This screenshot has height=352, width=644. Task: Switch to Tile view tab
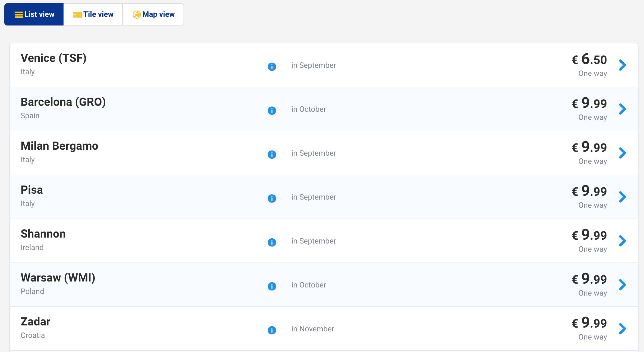pos(93,14)
